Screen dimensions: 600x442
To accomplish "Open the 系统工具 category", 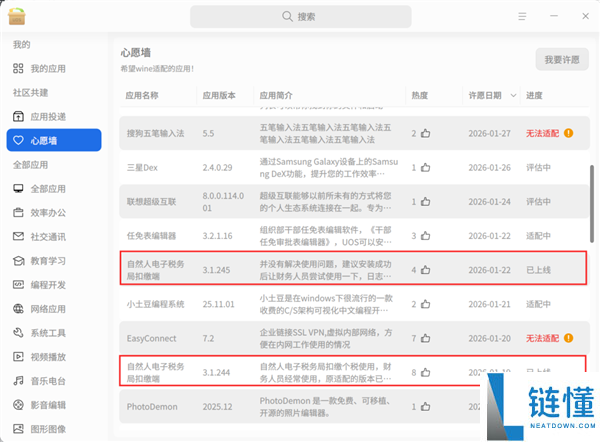I will [54, 333].
